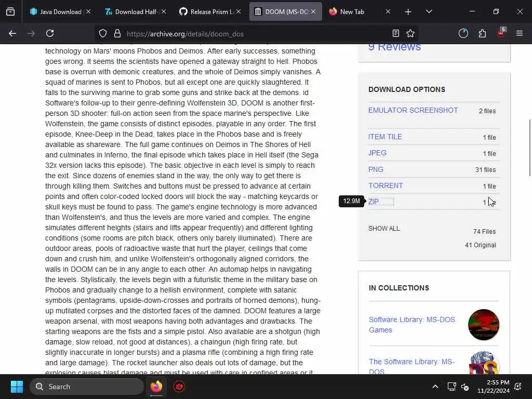Reload the archive.org page

pos(50,33)
